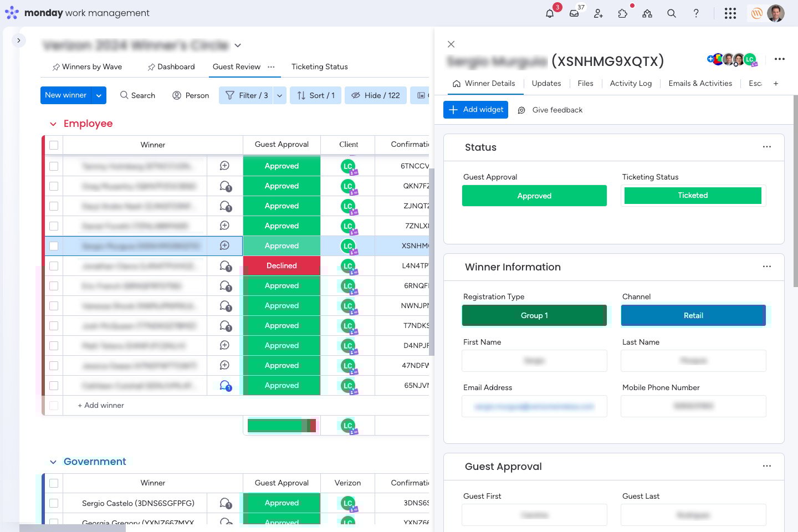Click the user profile avatar
This screenshot has width=798, height=532.
(x=776, y=13)
